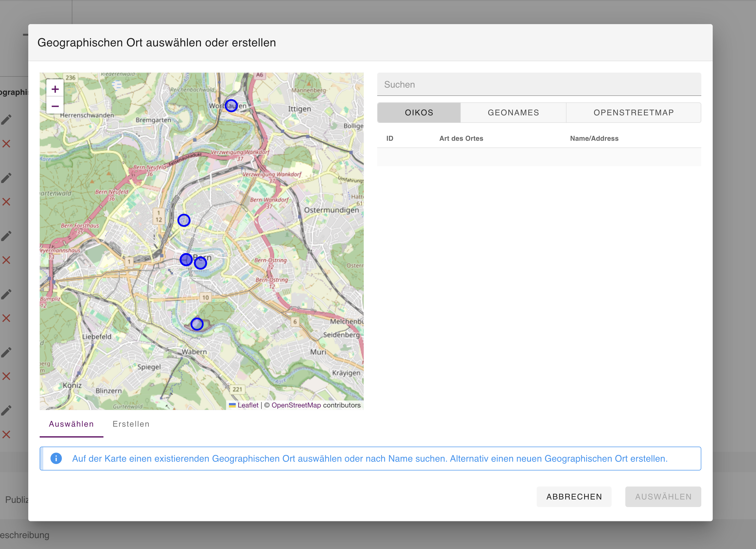Open the Auswählen tab
Image resolution: width=756 pixels, height=549 pixels.
[71, 424]
